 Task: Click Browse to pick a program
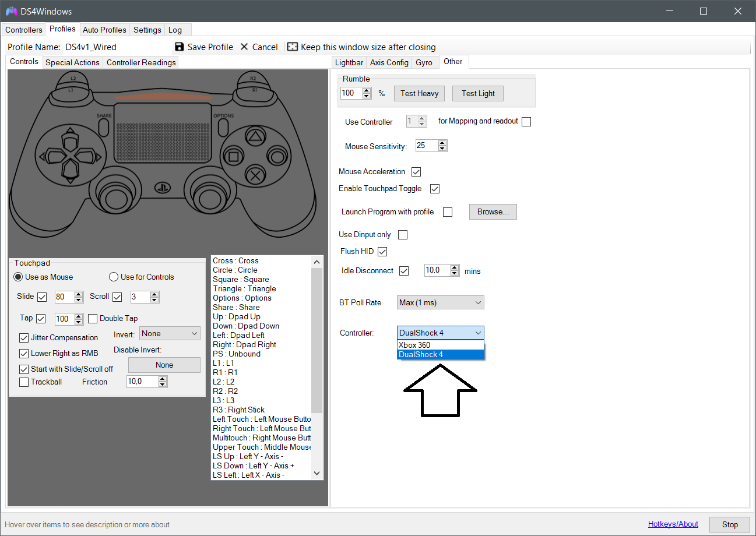click(x=493, y=212)
